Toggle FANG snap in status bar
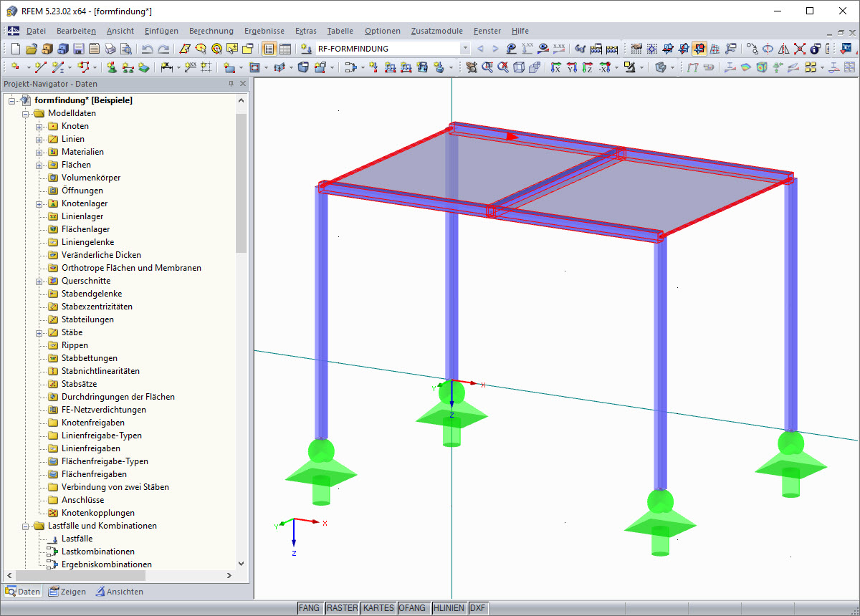Image resolution: width=860 pixels, height=616 pixels. tap(310, 607)
